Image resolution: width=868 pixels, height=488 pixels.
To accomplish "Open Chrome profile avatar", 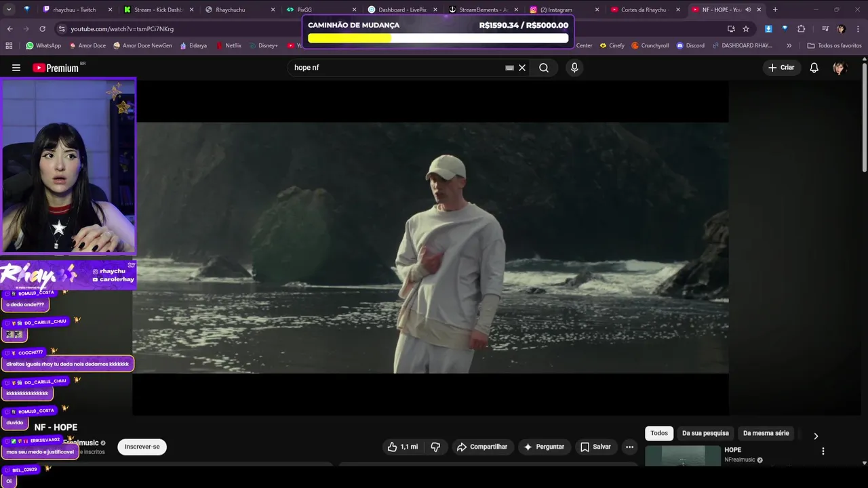I will (x=842, y=29).
